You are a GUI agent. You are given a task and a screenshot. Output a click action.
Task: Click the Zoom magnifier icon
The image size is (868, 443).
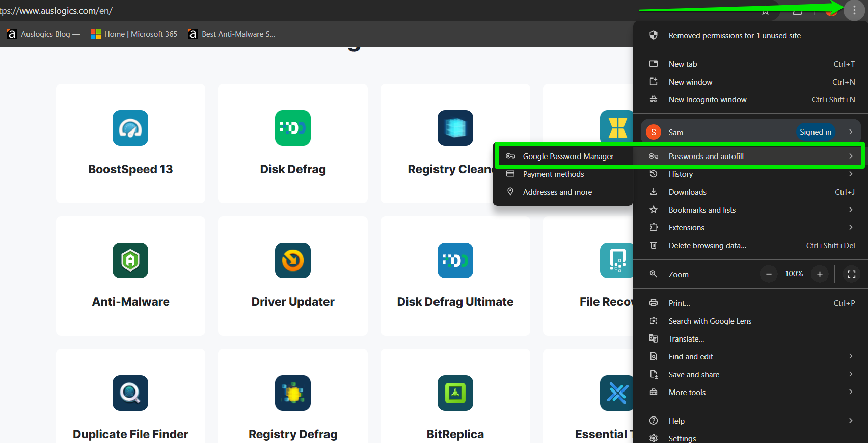[x=654, y=274]
